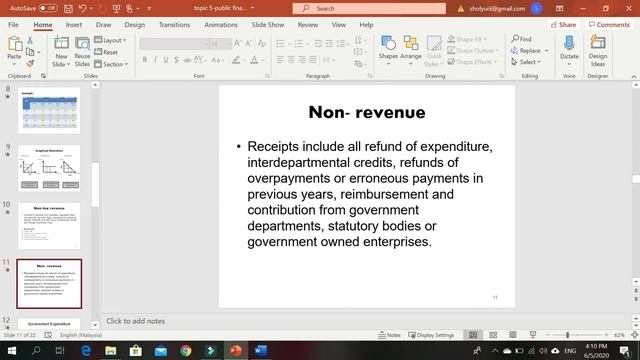Viewport: 640px width, 360px height.
Task: Toggle AutoSave switch
Action: (x=48, y=8)
